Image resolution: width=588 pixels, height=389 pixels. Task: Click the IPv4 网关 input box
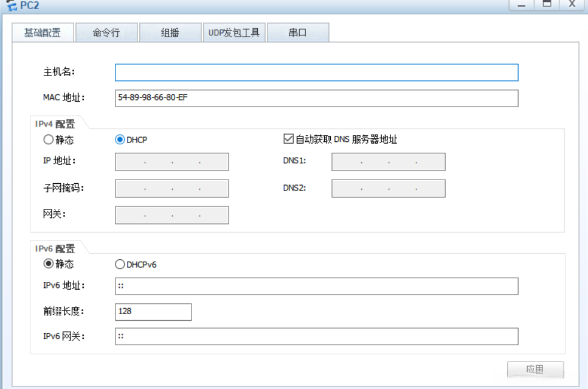tap(171, 215)
